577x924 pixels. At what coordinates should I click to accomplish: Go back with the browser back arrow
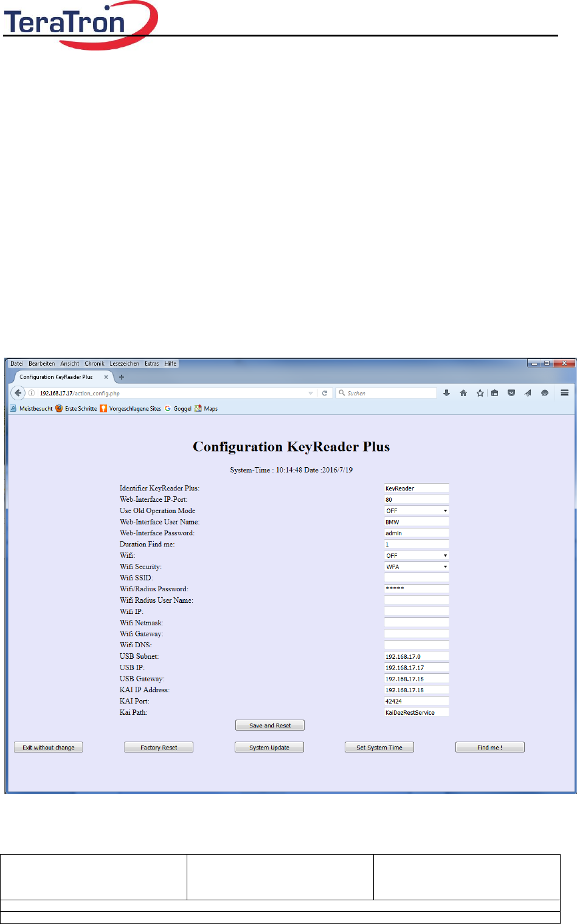point(18,393)
